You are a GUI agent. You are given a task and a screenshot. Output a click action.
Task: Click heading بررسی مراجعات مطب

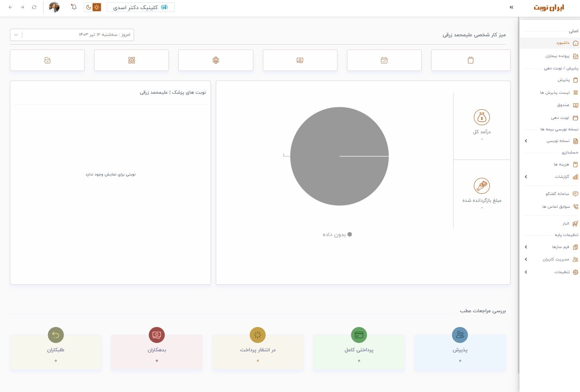483,311
